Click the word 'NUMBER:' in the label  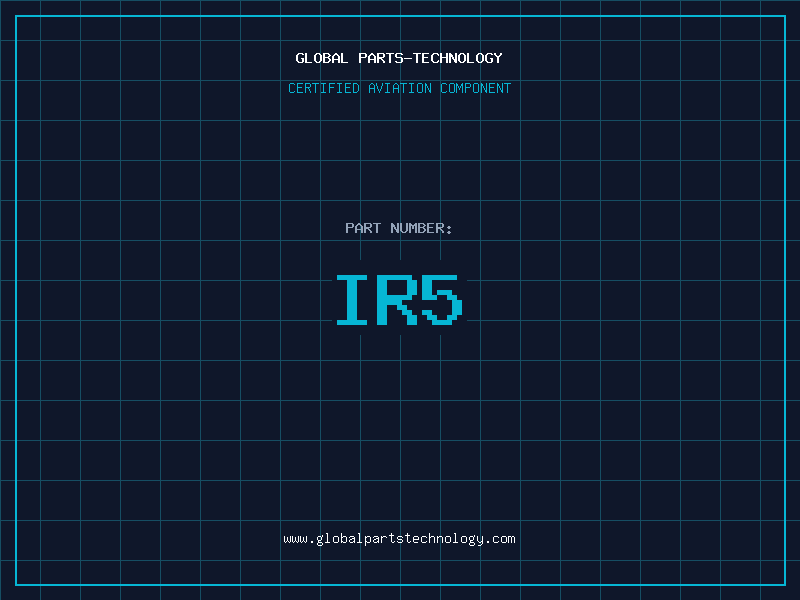coord(421,228)
